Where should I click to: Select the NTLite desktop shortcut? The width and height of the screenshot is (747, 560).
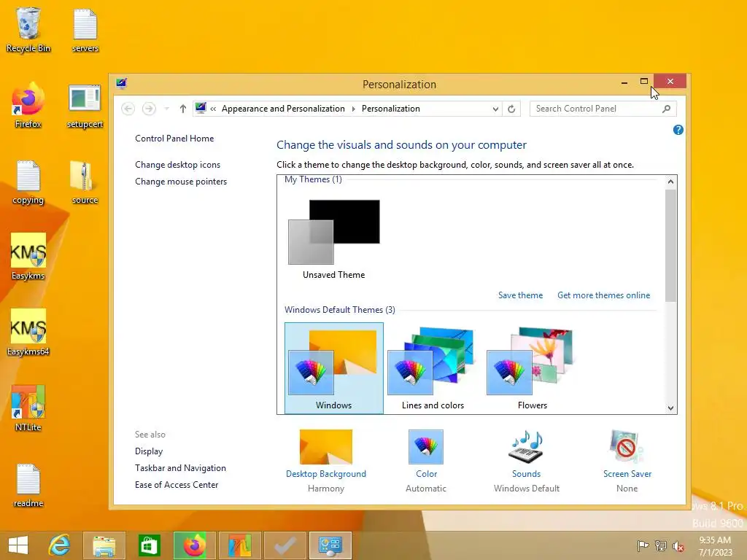tap(28, 408)
